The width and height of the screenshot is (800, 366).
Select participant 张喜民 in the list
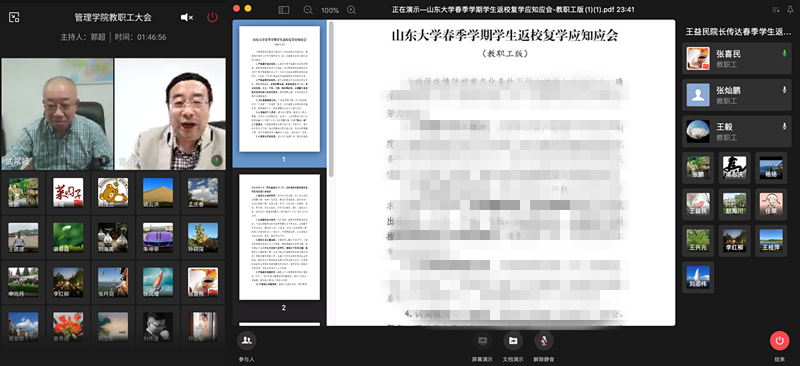(x=737, y=59)
